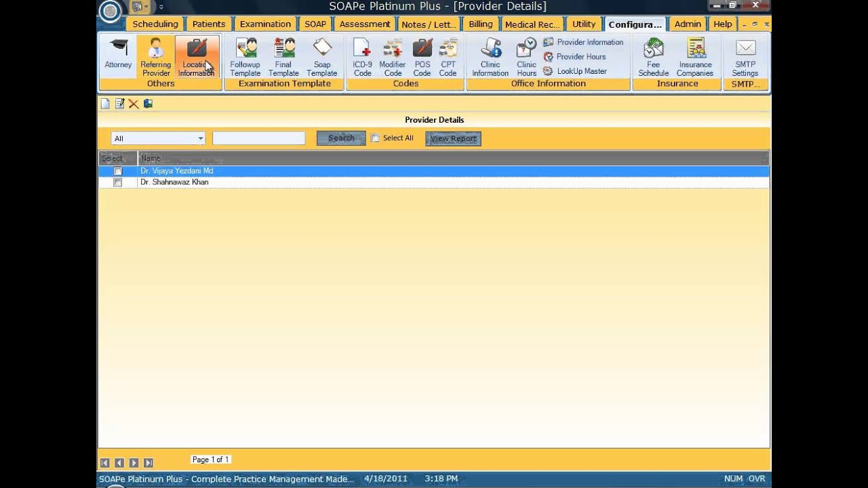Switch to the Patients tab

point(208,24)
